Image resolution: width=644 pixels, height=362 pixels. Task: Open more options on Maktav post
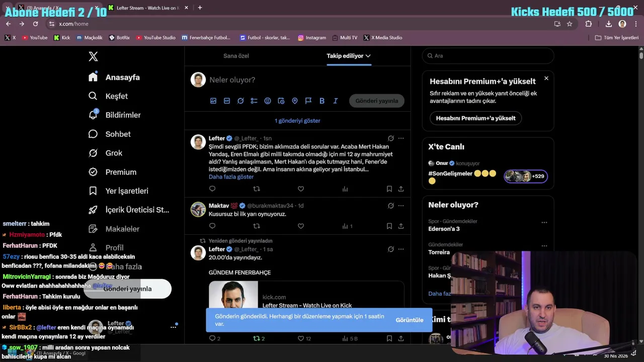click(401, 206)
